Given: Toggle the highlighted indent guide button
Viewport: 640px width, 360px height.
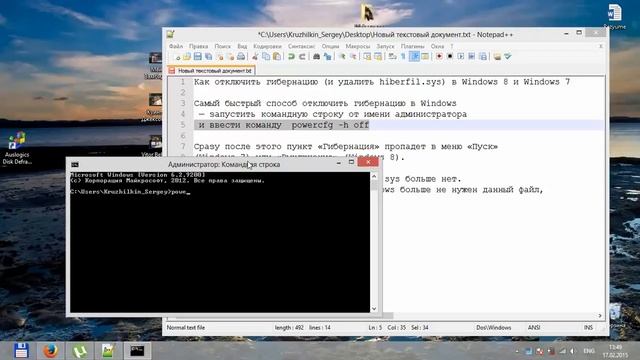Looking at the screenshot, I should click(414, 57).
